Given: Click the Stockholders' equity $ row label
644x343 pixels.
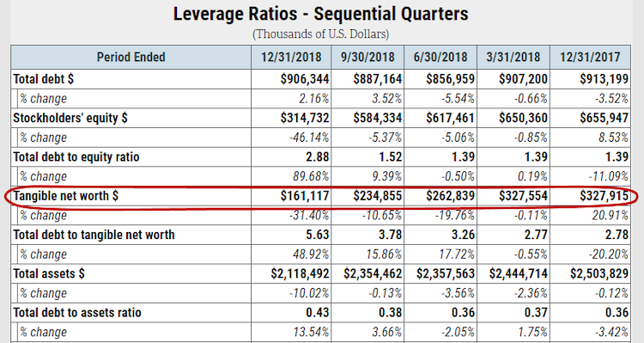Looking at the screenshot, I should 70,118.
